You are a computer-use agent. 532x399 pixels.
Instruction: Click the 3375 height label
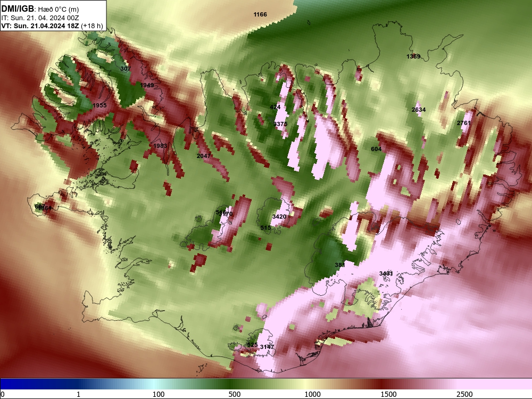click(x=280, y=124)
